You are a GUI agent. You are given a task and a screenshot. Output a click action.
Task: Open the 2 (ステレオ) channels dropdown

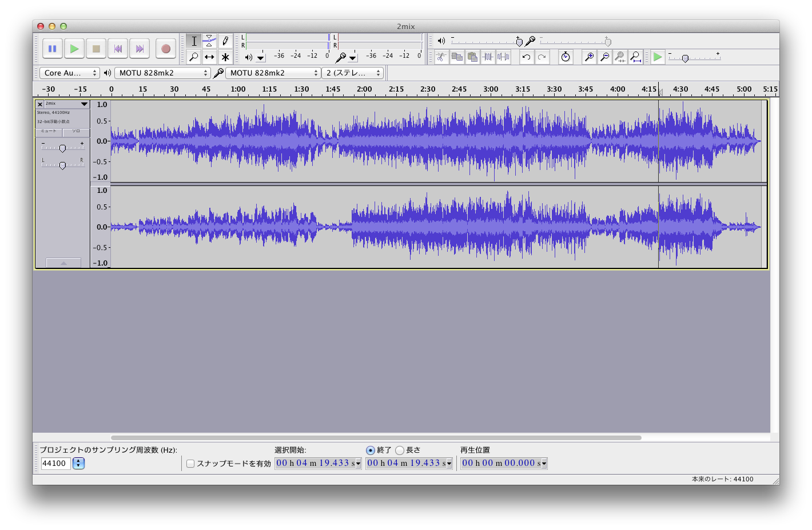pos(353,73)
